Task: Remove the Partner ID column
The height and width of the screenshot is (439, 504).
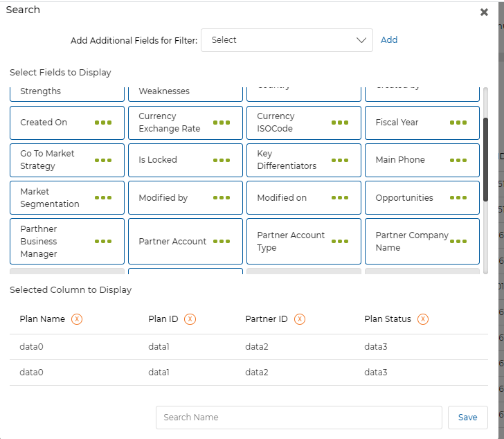Action: pos(300,319)
